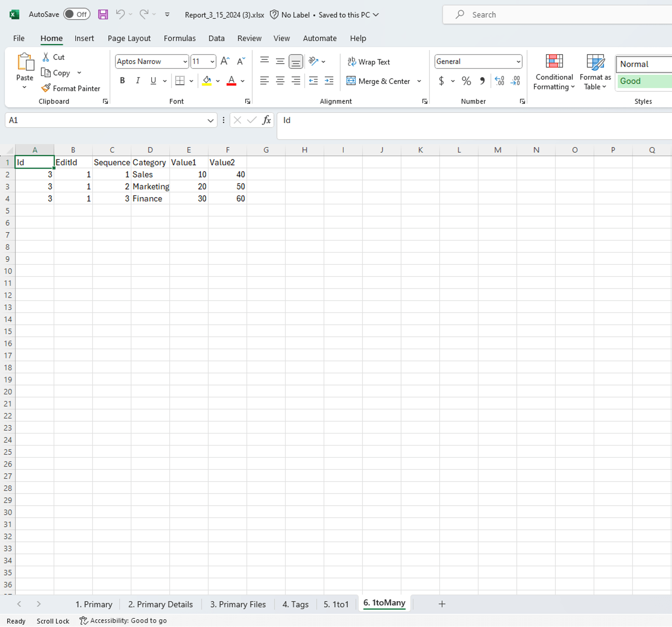Toggle underline formatting

tap(153, 80)
